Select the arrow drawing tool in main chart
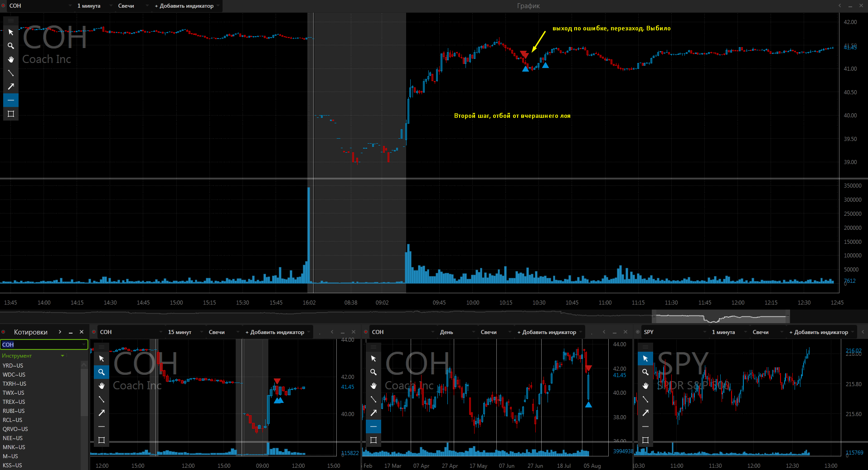This screenshot has width=868, height=470. click(11, 87)
